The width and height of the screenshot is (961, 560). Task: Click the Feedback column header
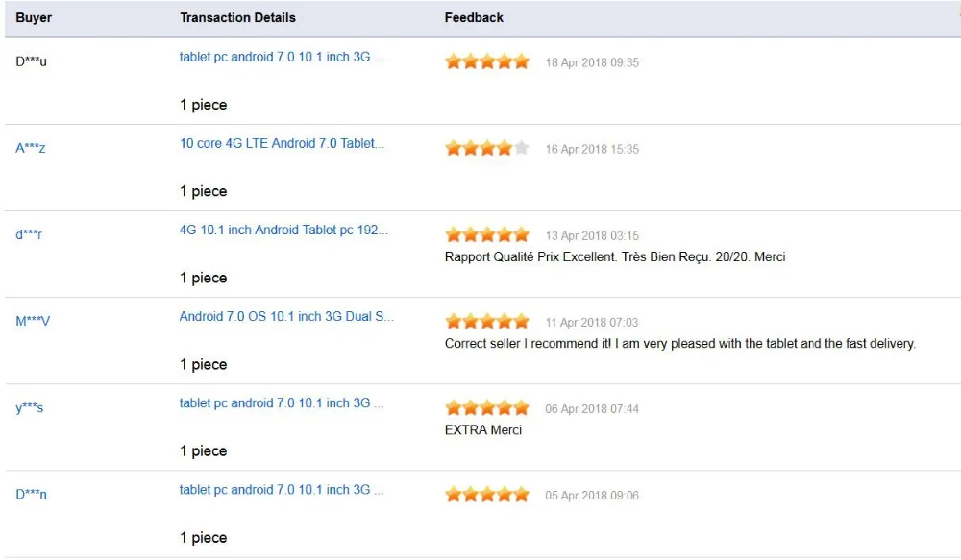474,17
